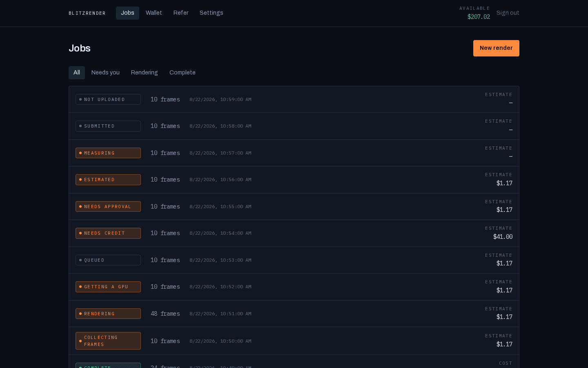The height and width of the screenshot is (368, 588).
Task: Switch to the Complete filter
Action: pos(183,73)
